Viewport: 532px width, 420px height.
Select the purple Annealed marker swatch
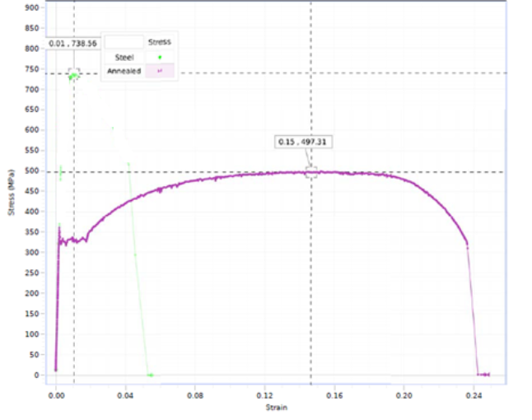160,71
